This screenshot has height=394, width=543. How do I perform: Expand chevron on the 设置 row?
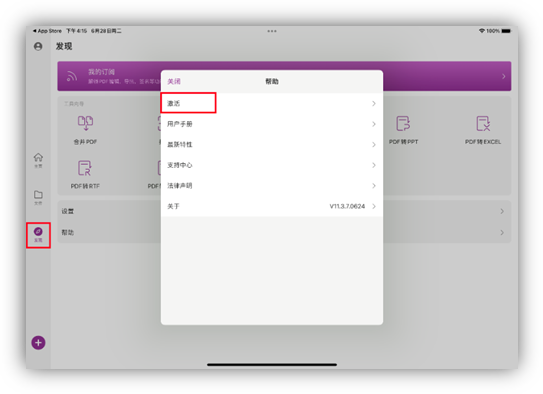502,211
